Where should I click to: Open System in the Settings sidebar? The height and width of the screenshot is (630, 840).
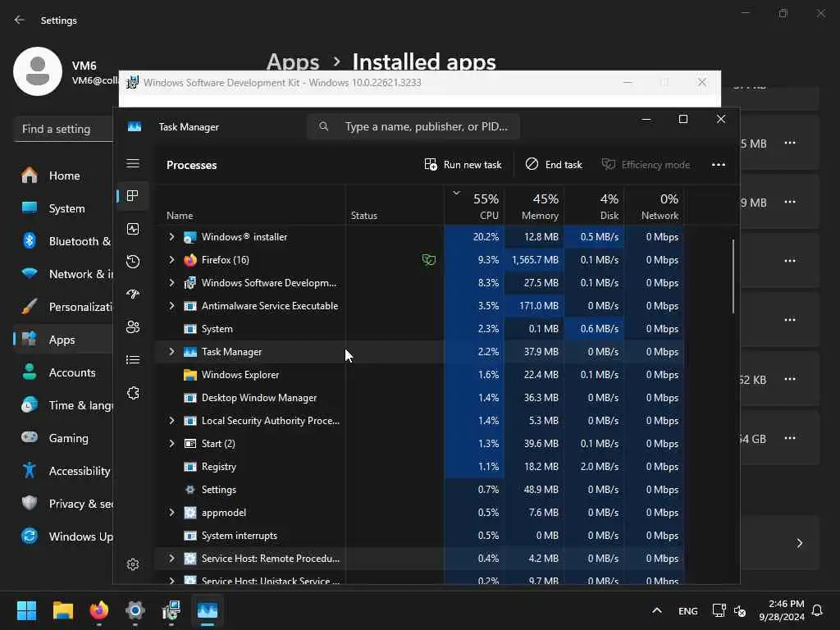click(63, 208)
